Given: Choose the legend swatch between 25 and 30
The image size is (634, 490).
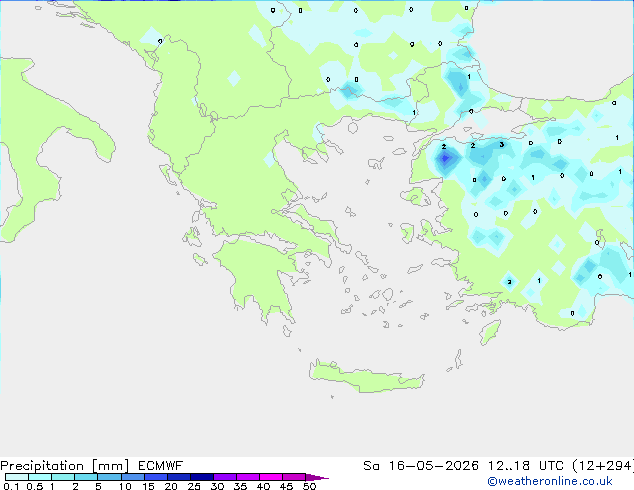Looking at the screenshot, I should pyautogui.click(x=202, y=477).
